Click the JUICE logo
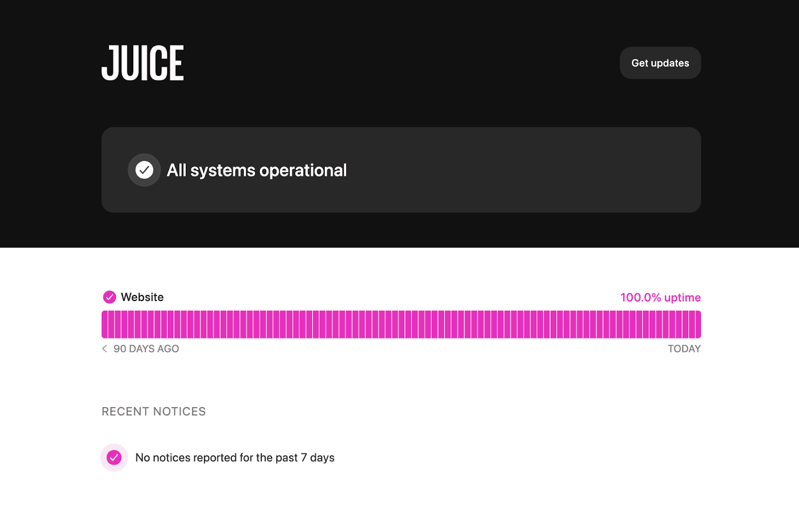Viewport: 799px width, 532px height. 143,62
